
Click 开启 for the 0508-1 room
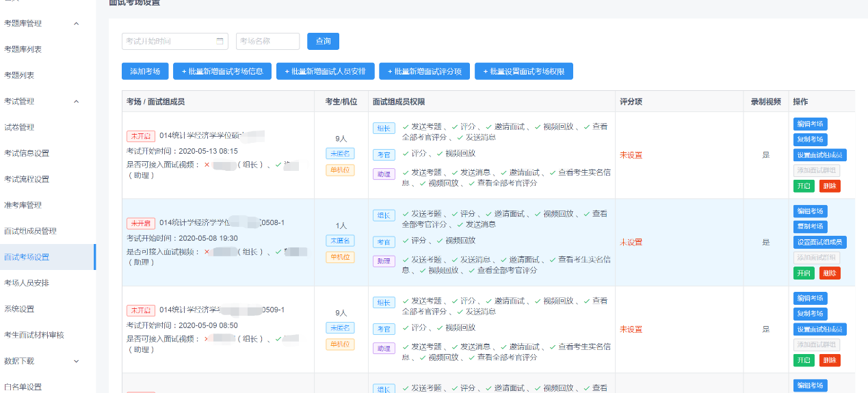coord(804,273)
